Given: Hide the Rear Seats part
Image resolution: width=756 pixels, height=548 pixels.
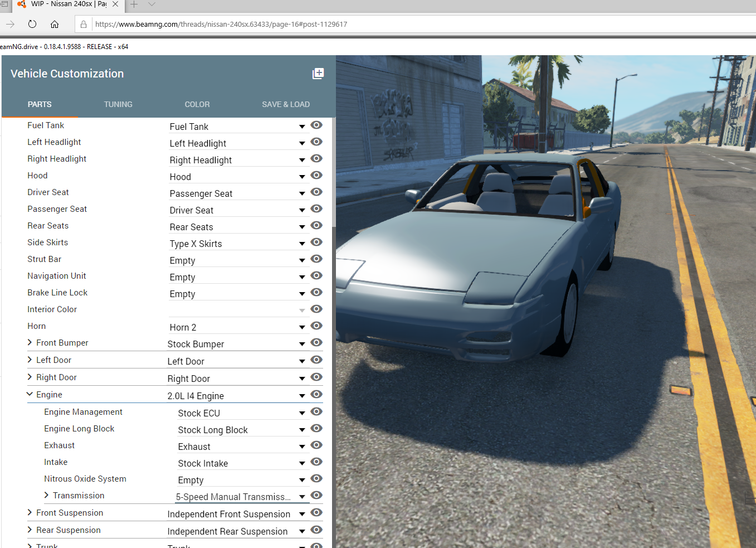Looking at the screenshot, I should tap(316, 226).
